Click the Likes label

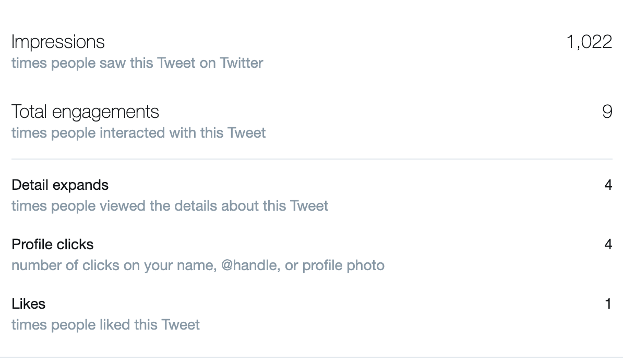click(x=28, y=304)
